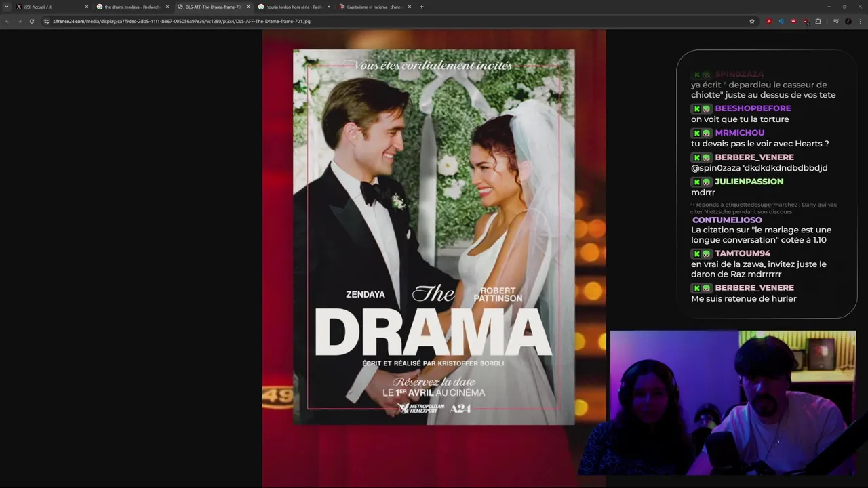868x488 pixels.
Task: Click the A24 logo on poster
Action: tap(460, 408)
